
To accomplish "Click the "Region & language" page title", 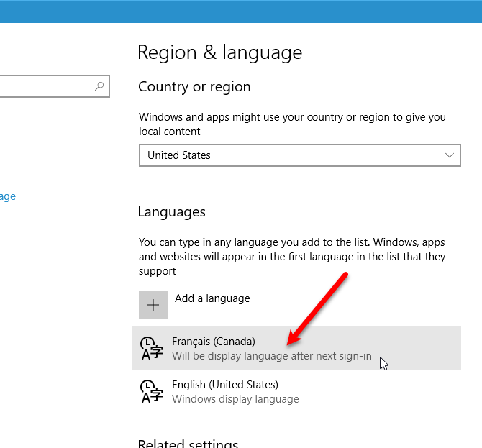I will pos(219,52).
